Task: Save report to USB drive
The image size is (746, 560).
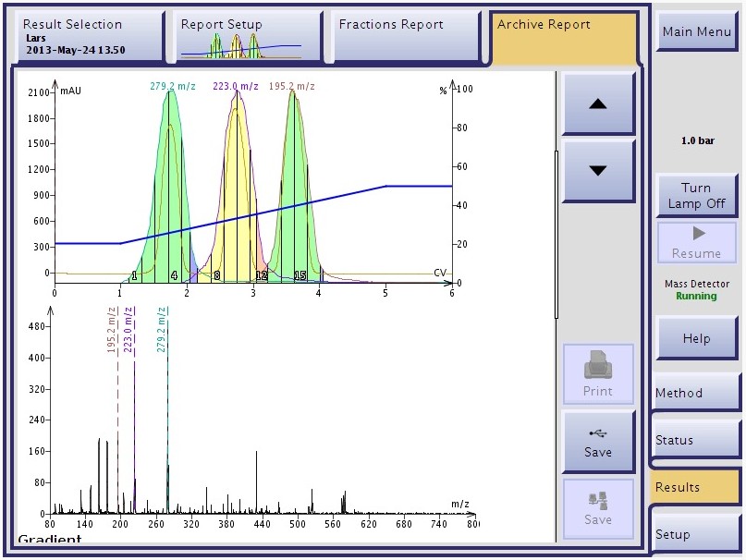Action: [x=597, y=441]
